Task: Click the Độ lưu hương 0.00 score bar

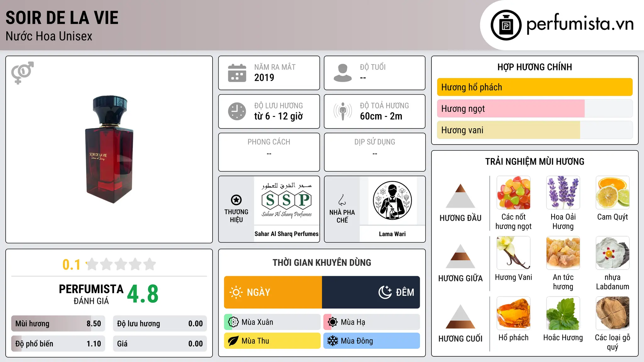Action: pos(160,323)
